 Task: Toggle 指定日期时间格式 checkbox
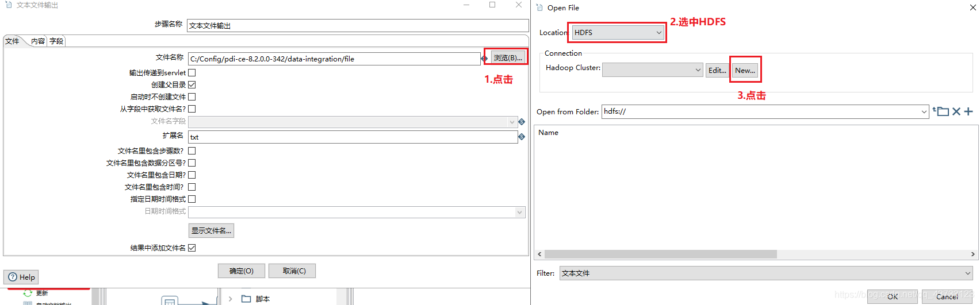pos(192,199)
